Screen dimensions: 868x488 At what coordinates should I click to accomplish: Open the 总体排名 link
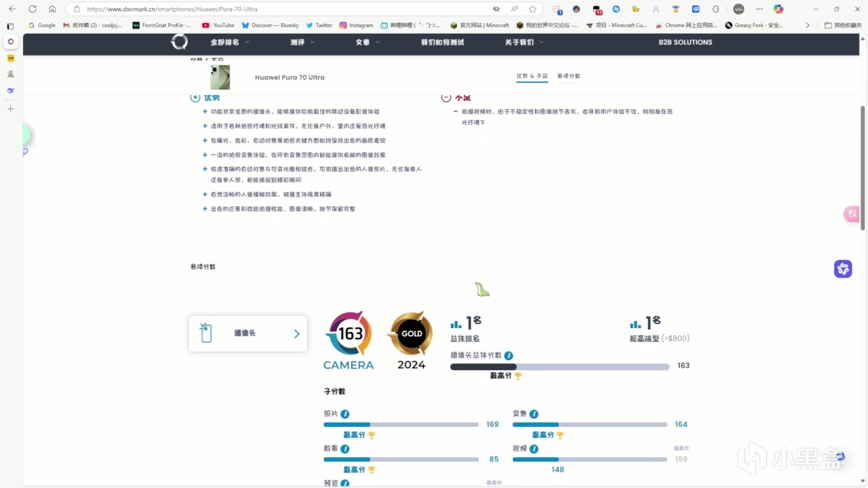pyautogui.click(x=465, y=338)
